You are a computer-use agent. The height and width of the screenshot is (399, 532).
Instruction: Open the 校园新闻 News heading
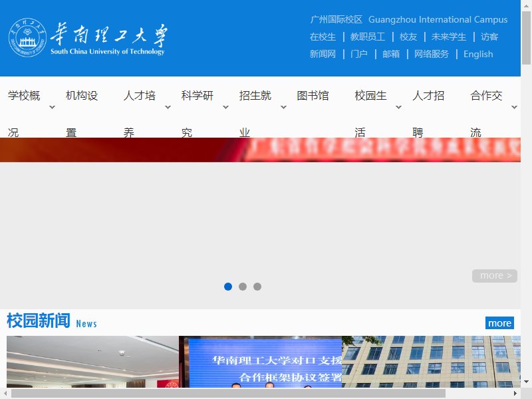[52, 321]
